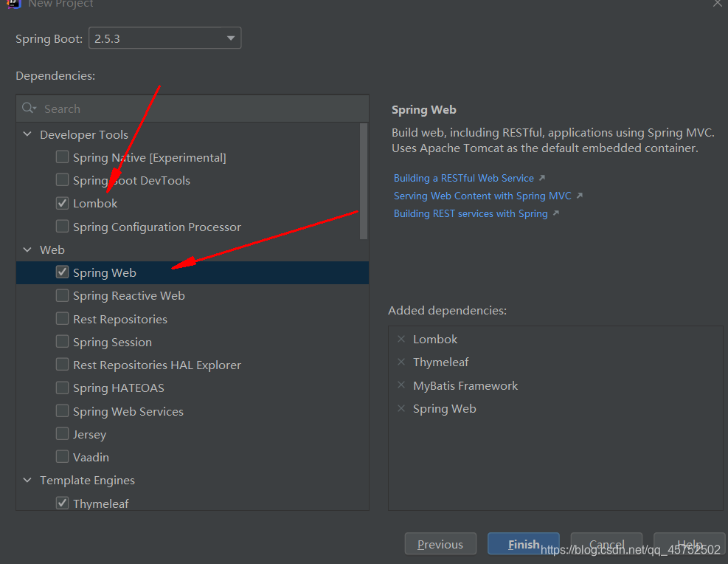Collapse the Web group
Image resolution: width=728 pixels, height=564 pixels.
(x=27, y=250)
